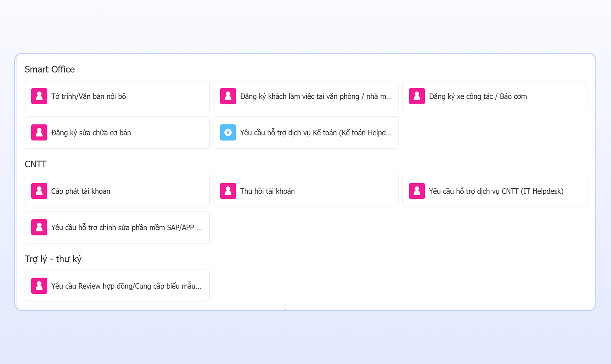The height and width of the screenshot is (364, 611).
Task: Open Đăng ký khách làm việc tại văn phòng
Action: coord(306,96)
